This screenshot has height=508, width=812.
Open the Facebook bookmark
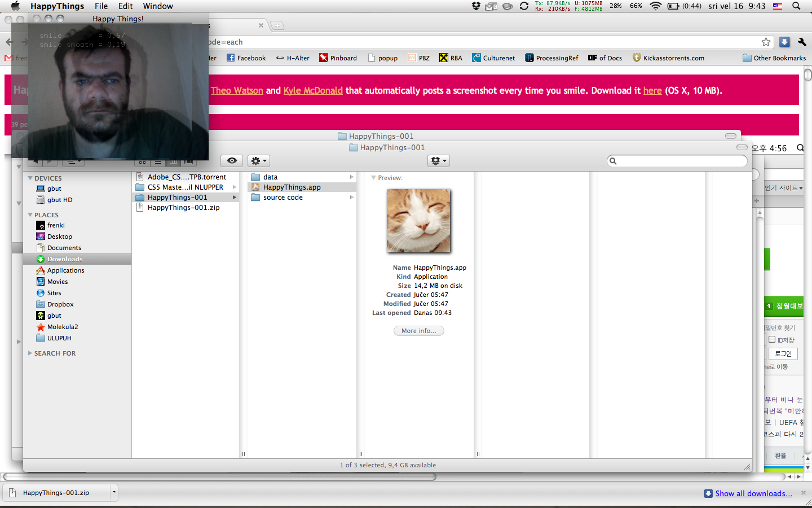tap(246, 58)
